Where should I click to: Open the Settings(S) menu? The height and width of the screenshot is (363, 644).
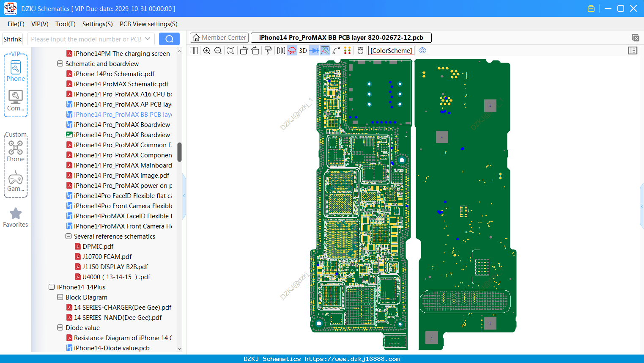98,24
